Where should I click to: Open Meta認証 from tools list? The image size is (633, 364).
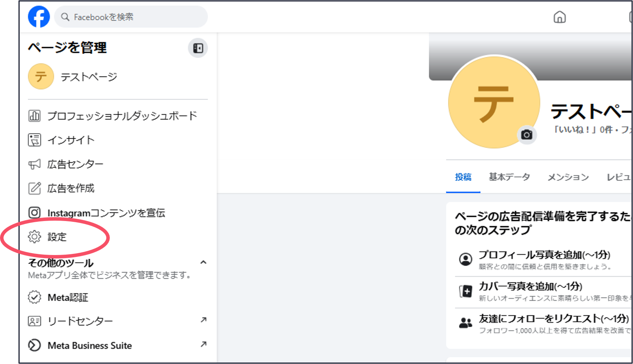tap(68, 298)
